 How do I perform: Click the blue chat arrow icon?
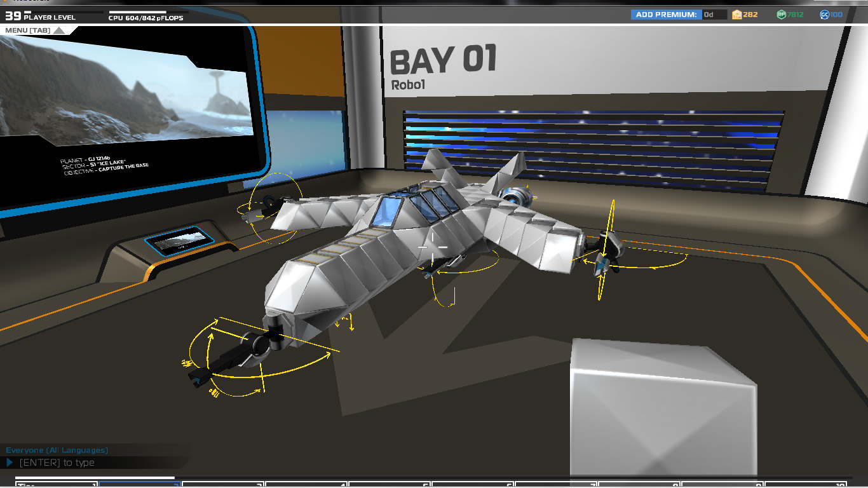10,463
